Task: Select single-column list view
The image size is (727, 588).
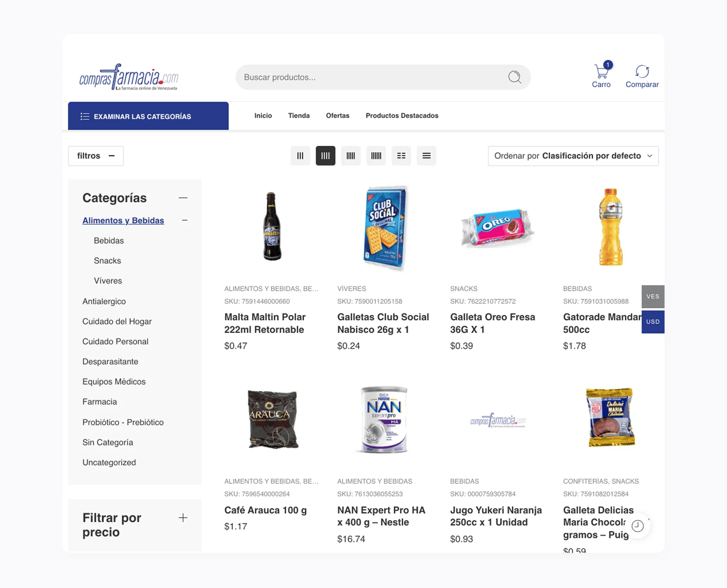Action: [426, 156]
